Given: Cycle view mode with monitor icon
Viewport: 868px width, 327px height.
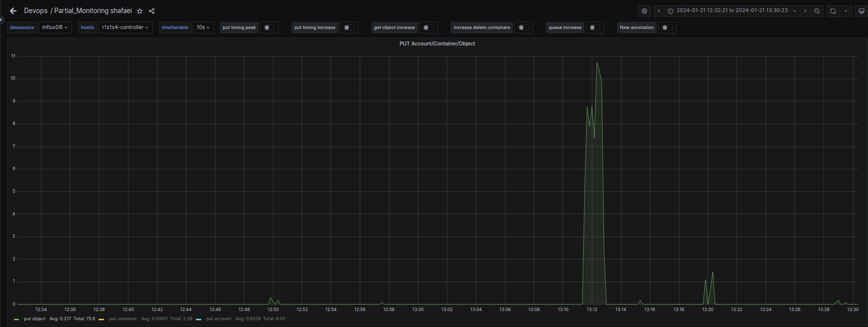Looking at the screenshot, I should pos(861,11).
